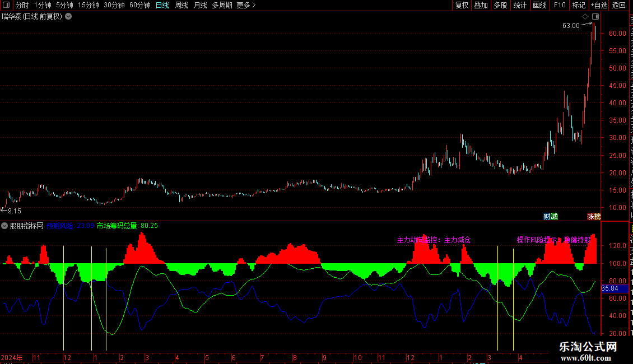Viewport: 633px width, 364px height.
Task: Select the 5分钟 period tab
Action: [64, 5]
